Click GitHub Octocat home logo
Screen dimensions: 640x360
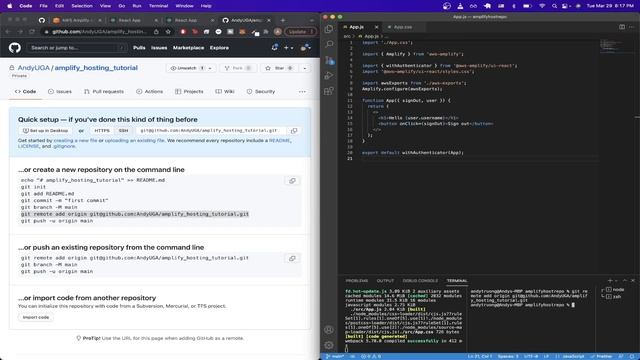[15, 48]
